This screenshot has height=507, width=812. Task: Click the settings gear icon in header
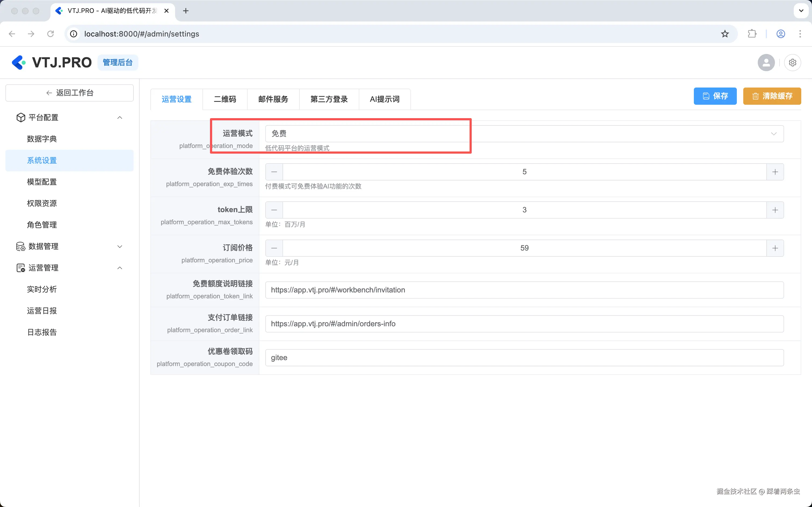[x=793, y=62]
